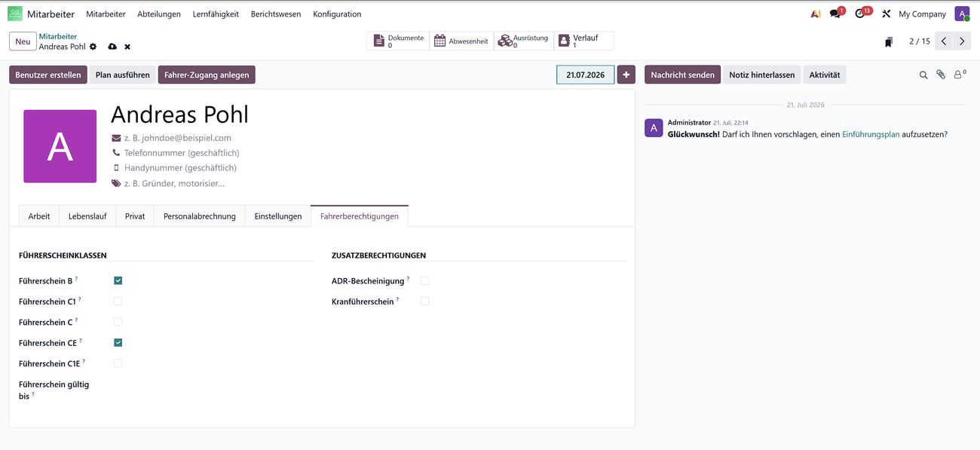This screenshot has height=450, width=980.
Task: Uncheck the Führerschein B checkbox
Action: 118,280
